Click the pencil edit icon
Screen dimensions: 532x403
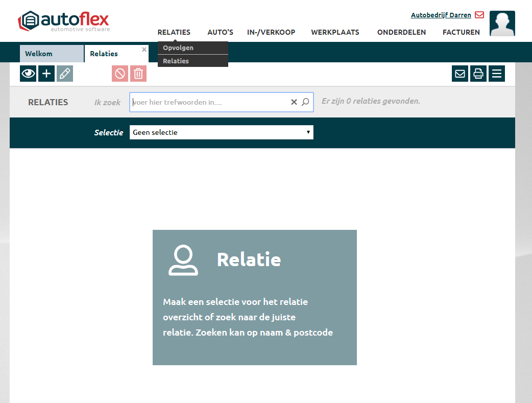(65, 74)
